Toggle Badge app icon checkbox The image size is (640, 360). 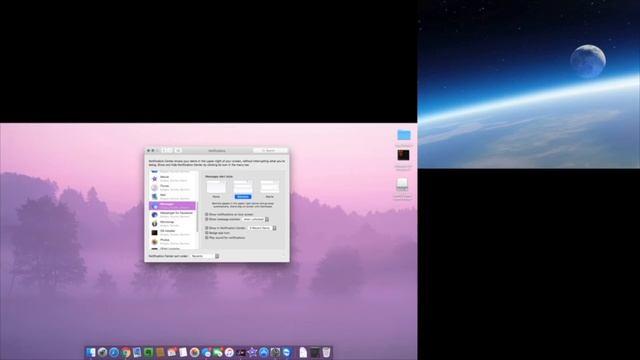(207, 233)
